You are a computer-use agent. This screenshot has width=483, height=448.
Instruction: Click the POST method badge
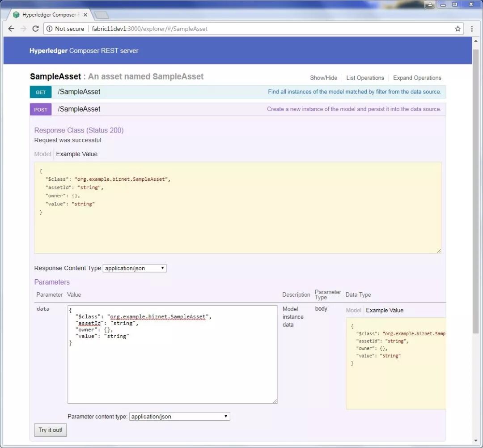point(41,110)
